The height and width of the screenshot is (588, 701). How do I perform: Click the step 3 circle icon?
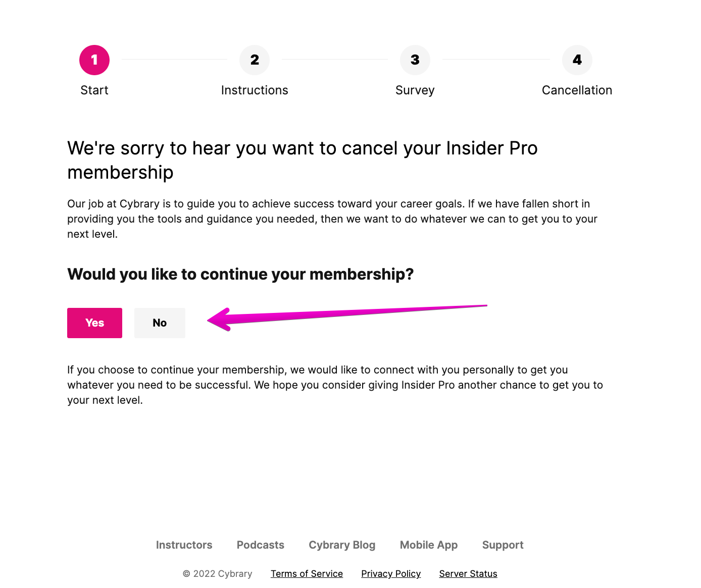coord(415,60)
